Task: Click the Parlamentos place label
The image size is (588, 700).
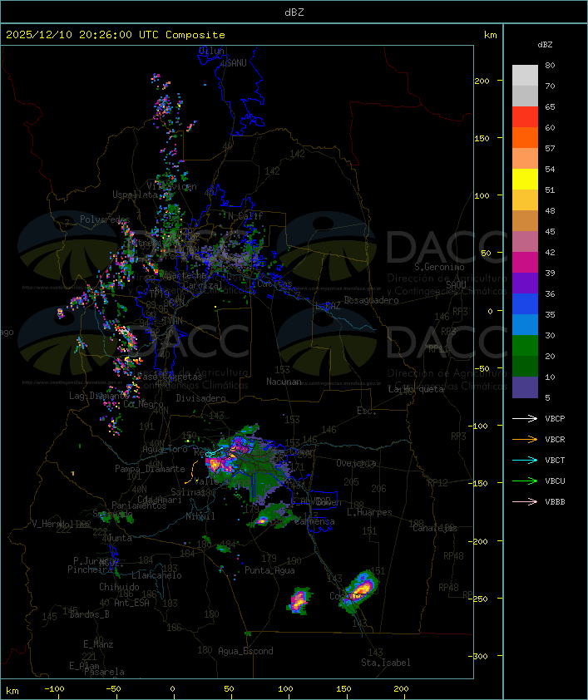Action: 139,505
